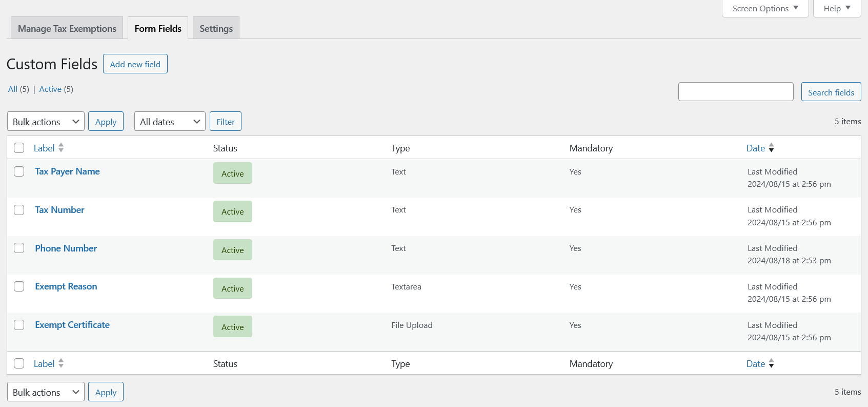Viewport: 868px width, 407px height.
Task: Toggle the select-all checkbox in table header
Action: click(19, 148)
